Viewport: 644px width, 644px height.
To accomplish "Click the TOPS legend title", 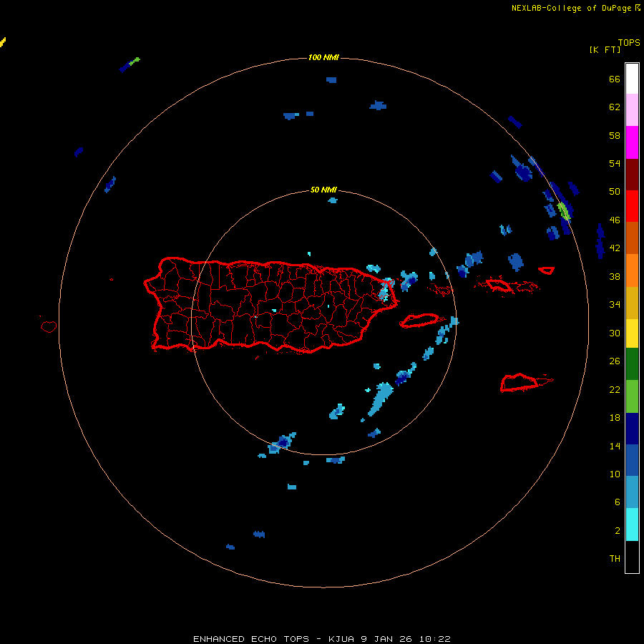I will [x=629, y=43].
